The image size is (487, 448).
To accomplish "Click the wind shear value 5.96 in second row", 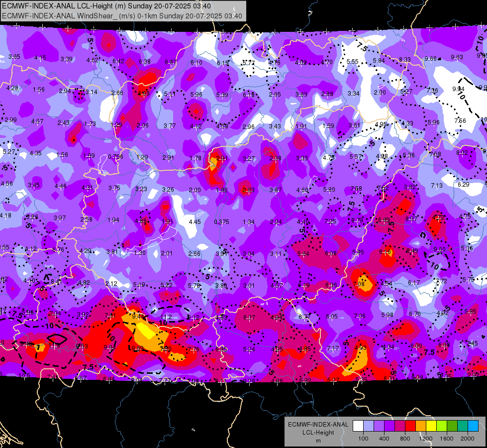I will (196, 94).
